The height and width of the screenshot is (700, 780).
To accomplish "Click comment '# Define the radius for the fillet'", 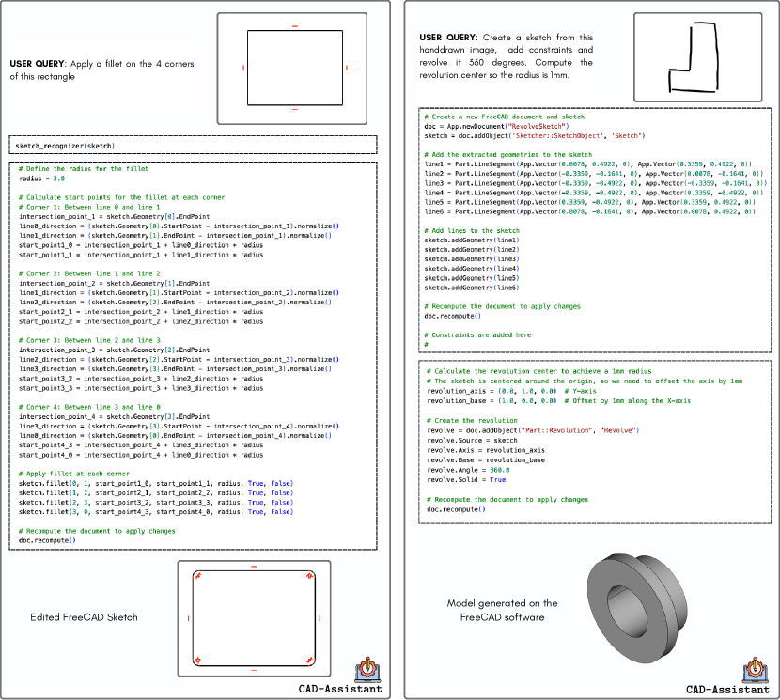I will tap(84, 169).
